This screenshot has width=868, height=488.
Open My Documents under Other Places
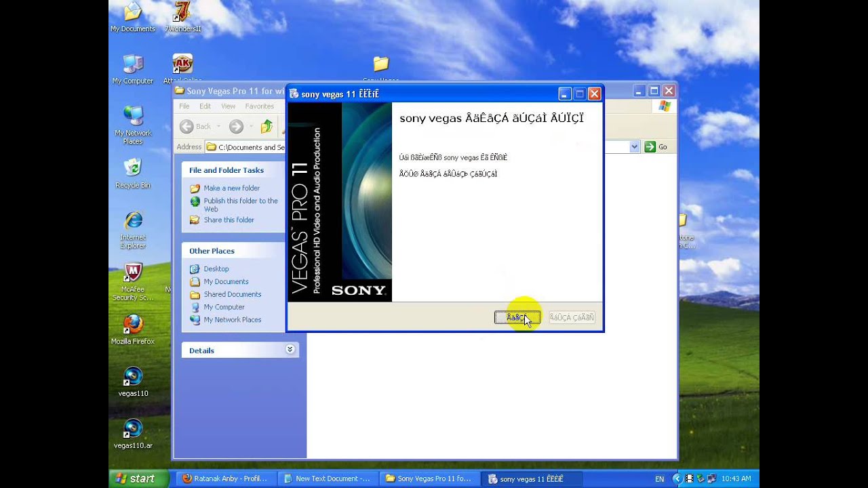point(226,282)
